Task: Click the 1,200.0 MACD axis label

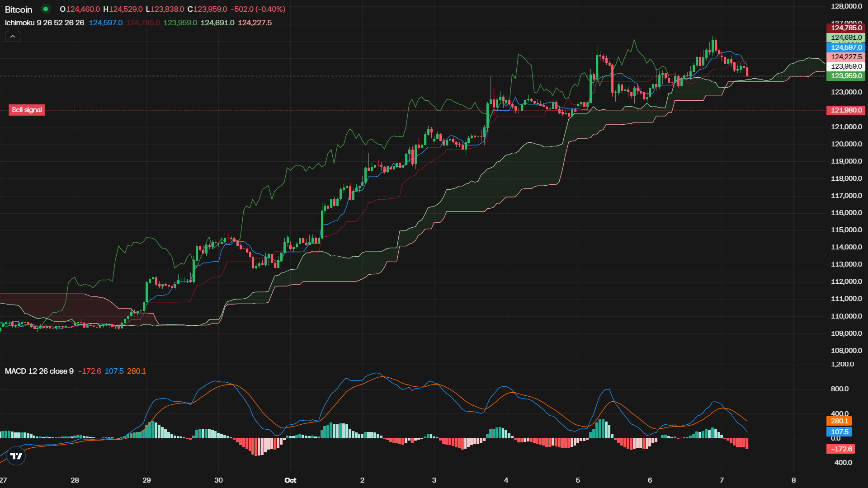Action: click(x=842, y=364)
